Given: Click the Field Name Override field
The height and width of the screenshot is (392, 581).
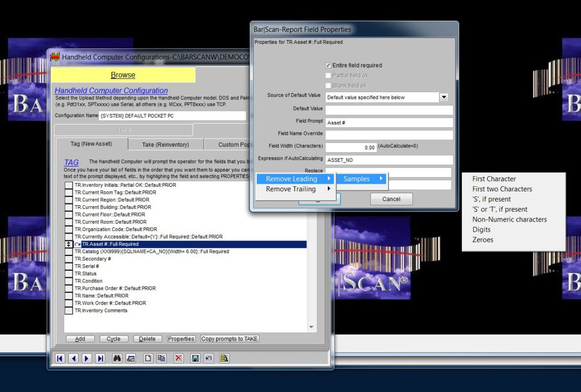Looking at the screenshot, I should [389, 135].
